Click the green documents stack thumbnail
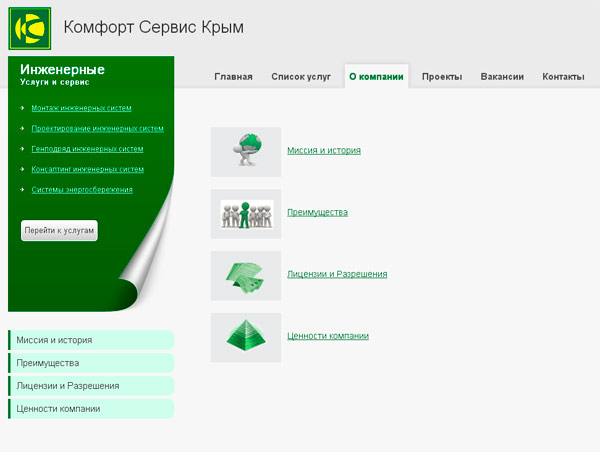 pos(245,275)
